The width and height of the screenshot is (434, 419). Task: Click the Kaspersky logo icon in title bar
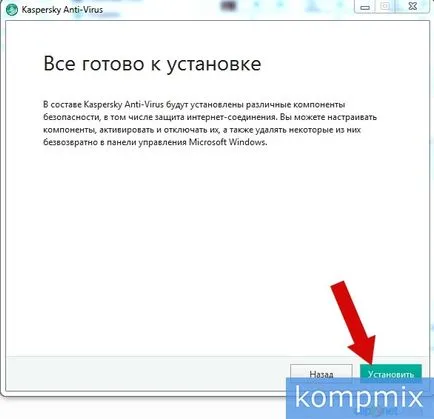pos(12,9)
